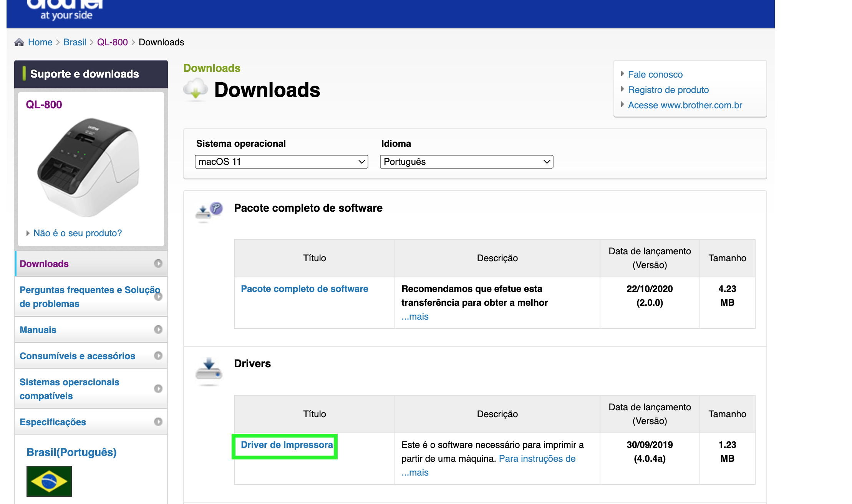The width and height of the screenshot is (852, 504).
Task: Click the cloud download icon beside Downloads heading
Action: tap(196, 89)
